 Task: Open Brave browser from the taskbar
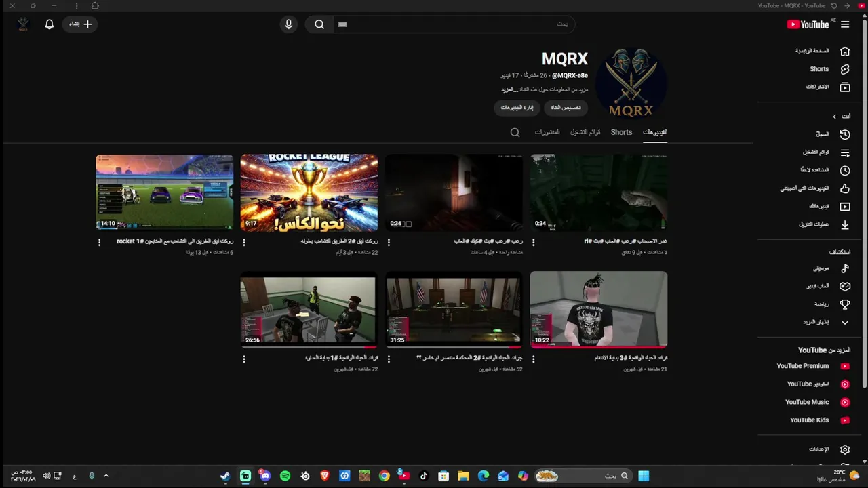pos(325,476)
